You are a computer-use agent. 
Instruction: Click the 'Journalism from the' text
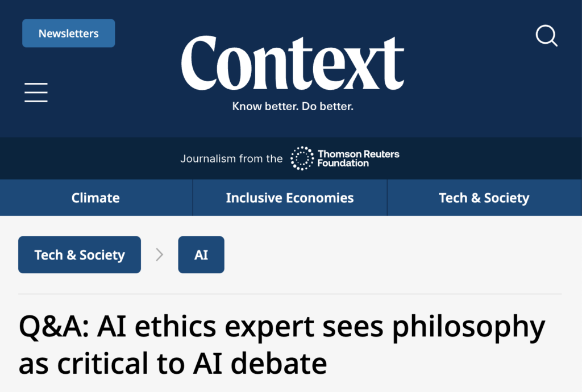tap(231, 159)
